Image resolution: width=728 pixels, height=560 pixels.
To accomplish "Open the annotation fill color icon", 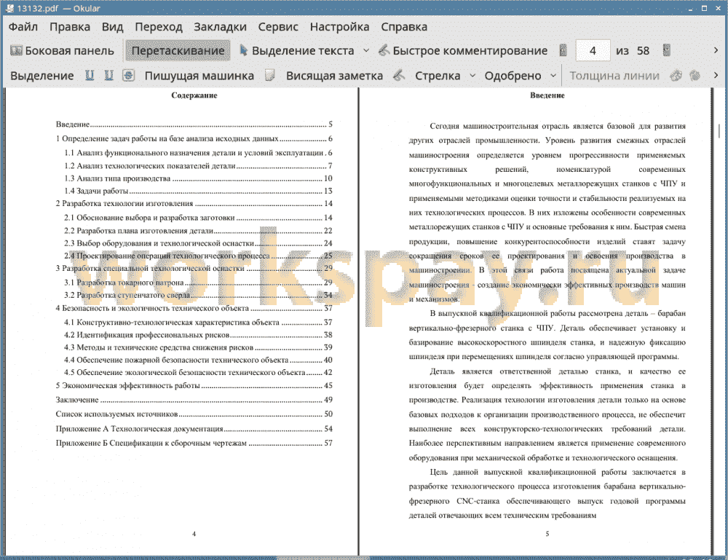I will click(695, 75).
